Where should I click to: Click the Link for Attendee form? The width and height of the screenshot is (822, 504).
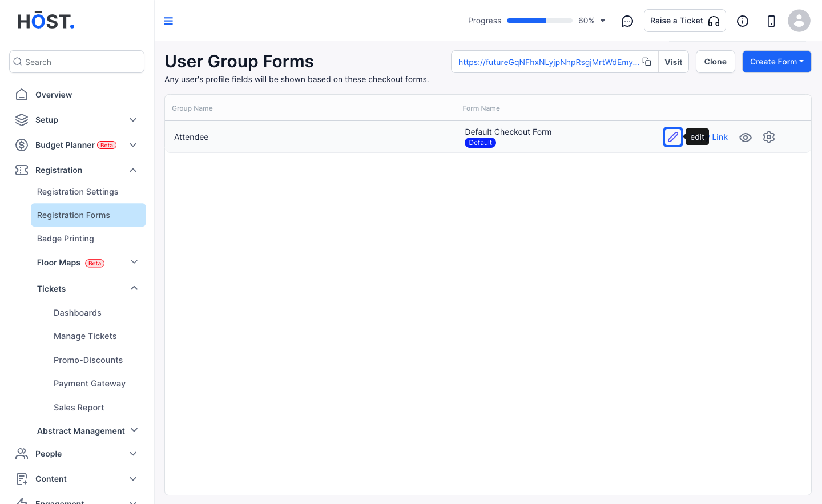tap(720, 137)
